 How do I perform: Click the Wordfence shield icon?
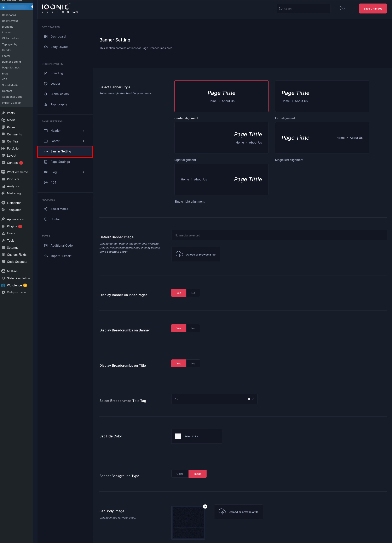(x=3, y=285)
